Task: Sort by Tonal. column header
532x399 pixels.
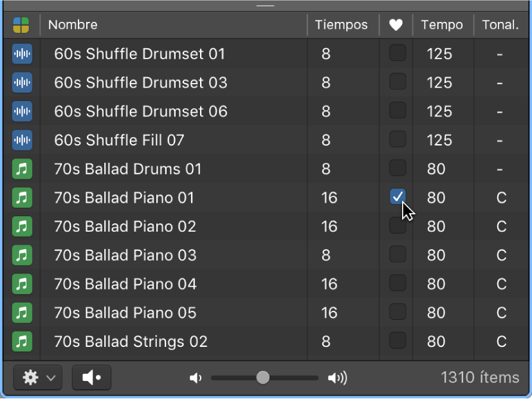Action: (500, 25)
